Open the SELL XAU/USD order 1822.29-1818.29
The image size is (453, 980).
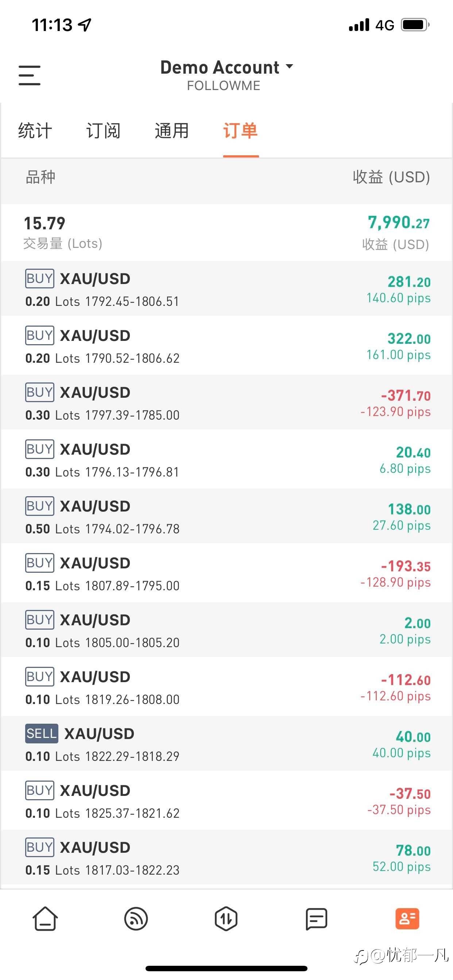click(x=226, y=744)
